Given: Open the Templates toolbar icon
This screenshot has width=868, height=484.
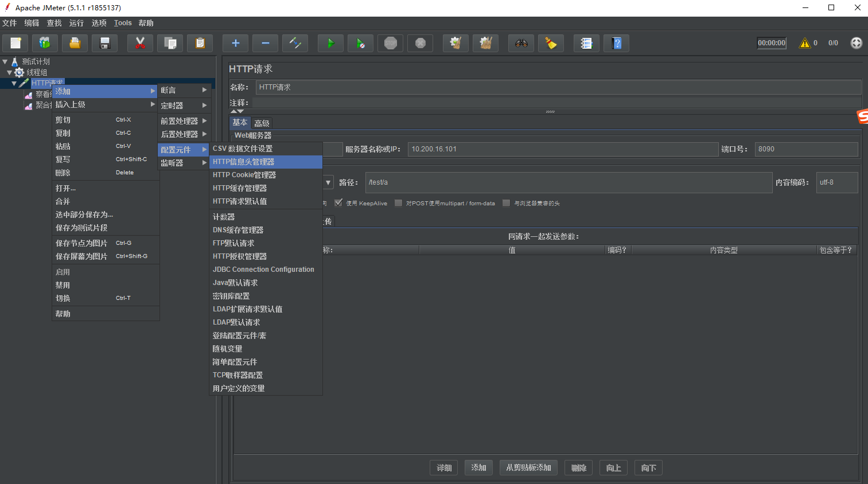Looking at the screenshot, I should [45, 43].
